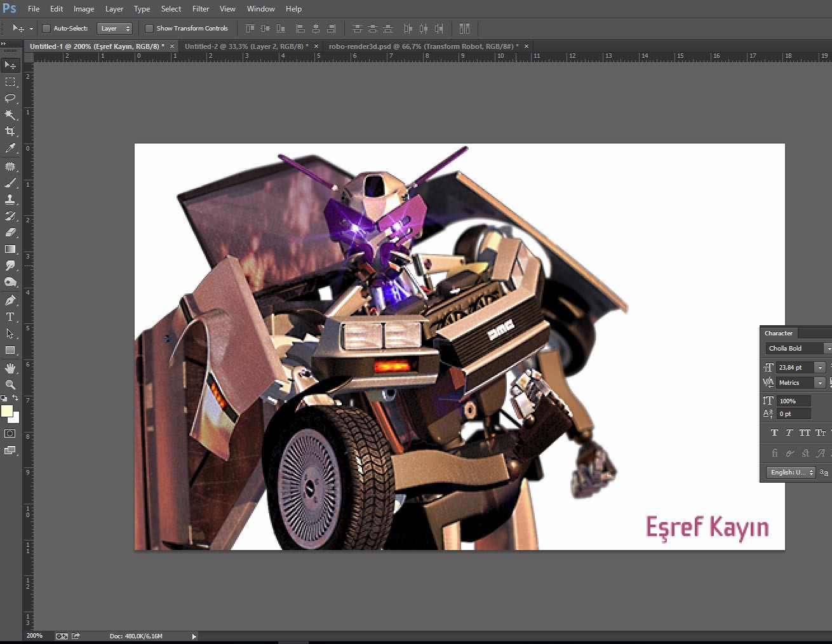Close the Untitled-1 document tab
Screen dimensions: 832x644
(x=172, y=46)
